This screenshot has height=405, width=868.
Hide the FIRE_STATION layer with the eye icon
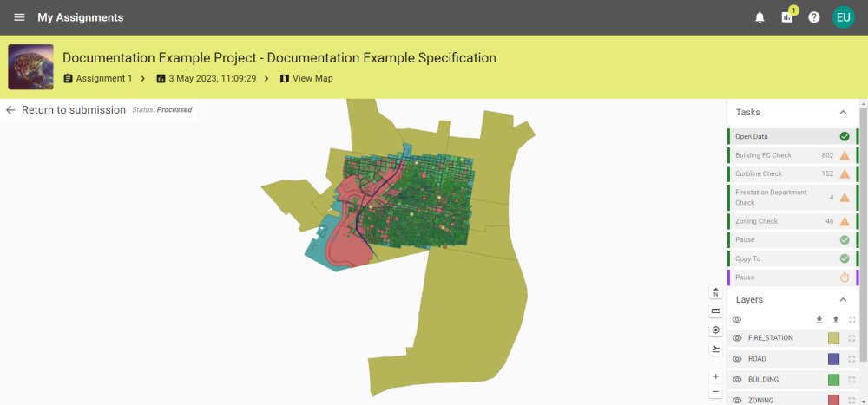tap(737, 338)
